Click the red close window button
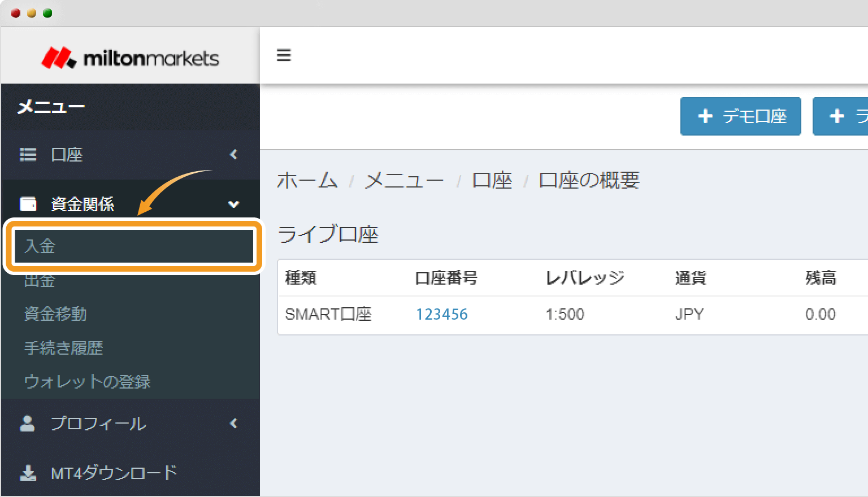 16,13
